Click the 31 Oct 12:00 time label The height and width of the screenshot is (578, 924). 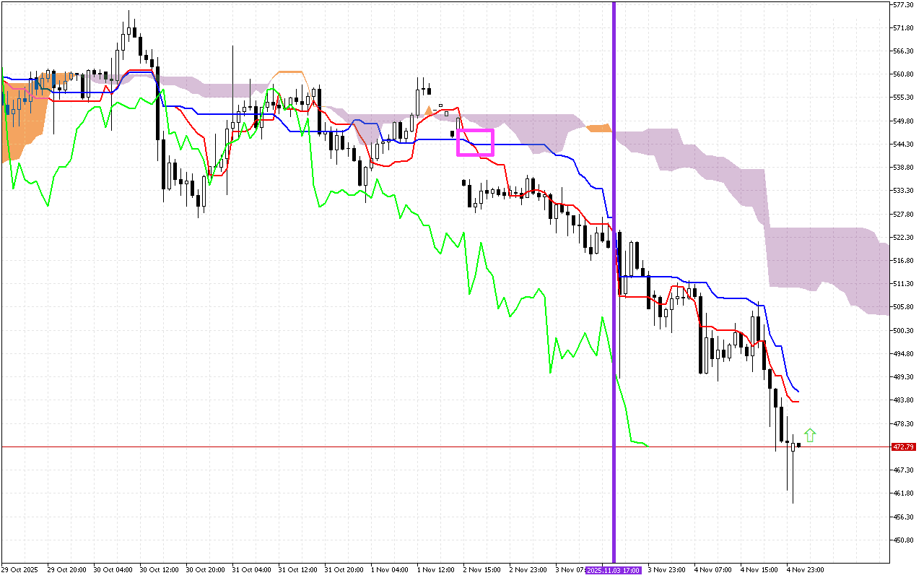pos(297,570)
